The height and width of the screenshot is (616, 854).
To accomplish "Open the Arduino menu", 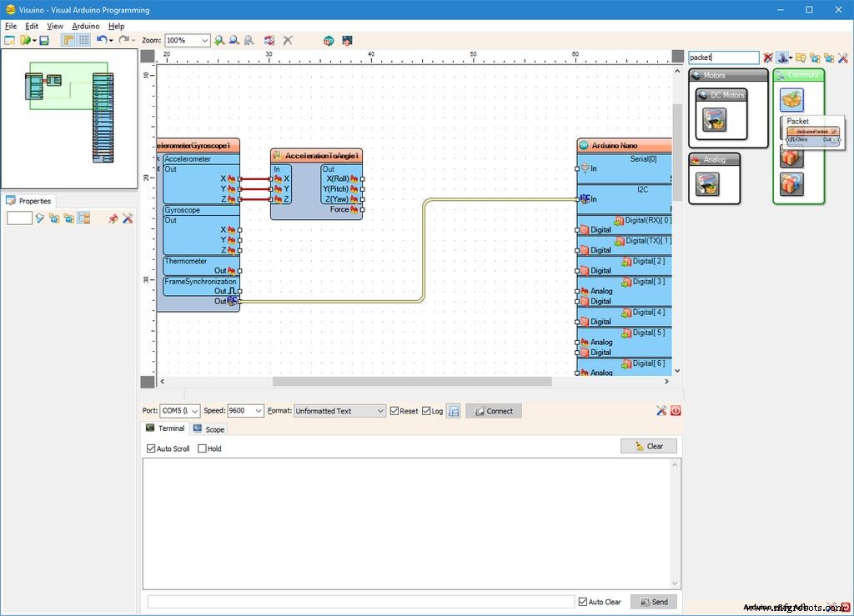I will point(85,26).
